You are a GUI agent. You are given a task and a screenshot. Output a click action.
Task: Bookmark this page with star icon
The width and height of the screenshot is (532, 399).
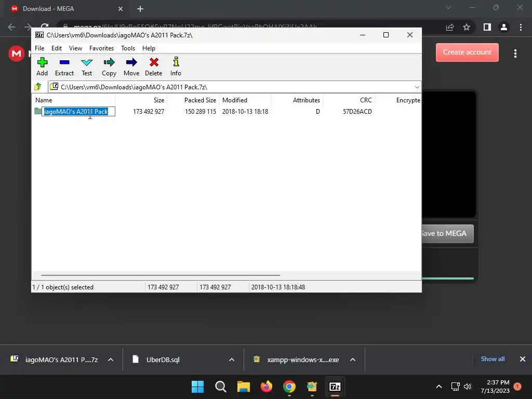pos(467,27)
